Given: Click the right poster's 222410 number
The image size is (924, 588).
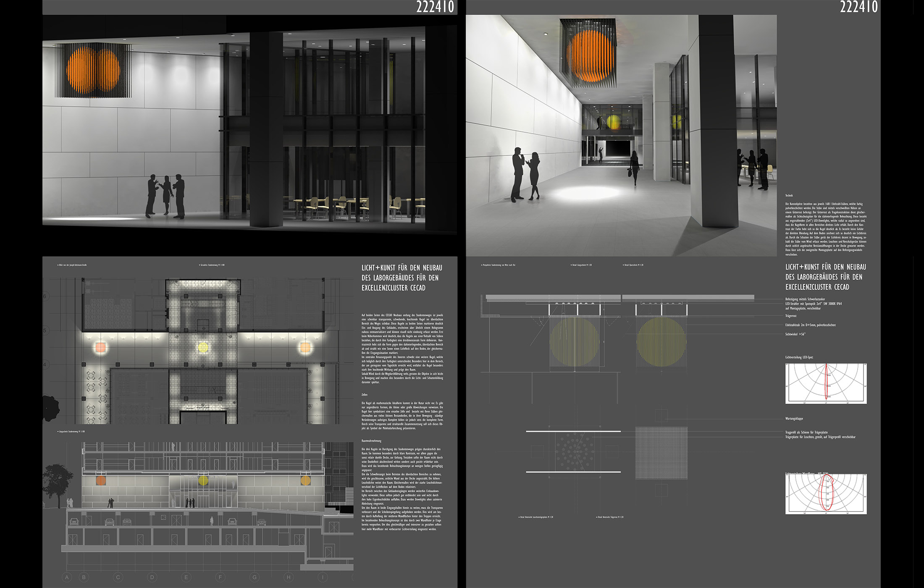Looking at the screenshot, I should click(858, 7).
